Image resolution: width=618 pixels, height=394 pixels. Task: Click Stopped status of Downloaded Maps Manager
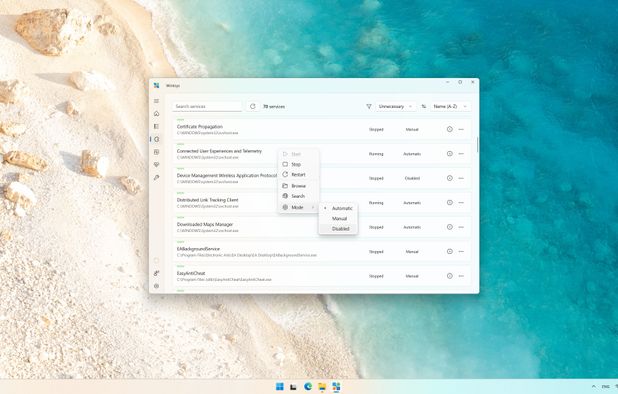(376, 227)
